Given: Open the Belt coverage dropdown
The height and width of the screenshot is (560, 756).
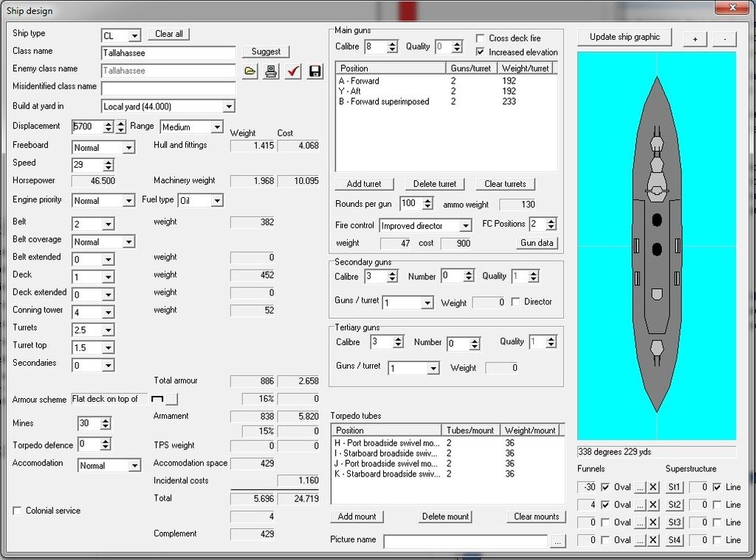Looking at the screenshot, I should click(x=128, y=242).
